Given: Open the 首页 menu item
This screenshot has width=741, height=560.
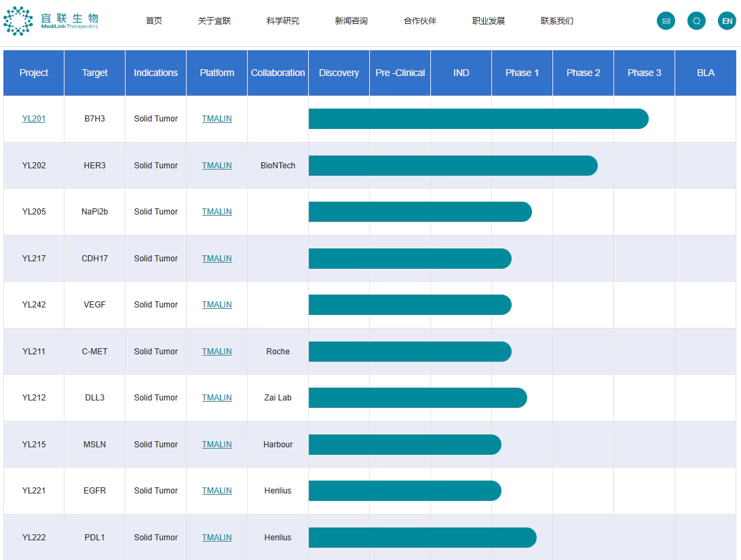Looking at the screenshot, I should [x=154, y=21].
